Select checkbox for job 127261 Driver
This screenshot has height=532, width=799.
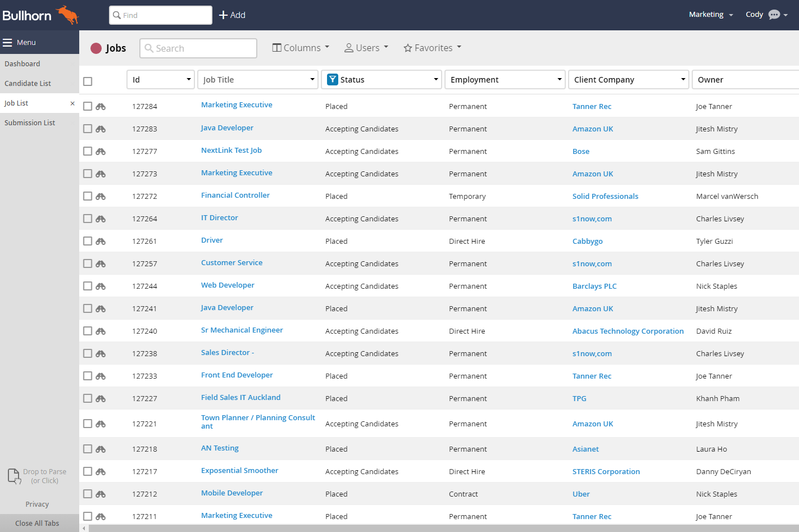coord(88,241)
